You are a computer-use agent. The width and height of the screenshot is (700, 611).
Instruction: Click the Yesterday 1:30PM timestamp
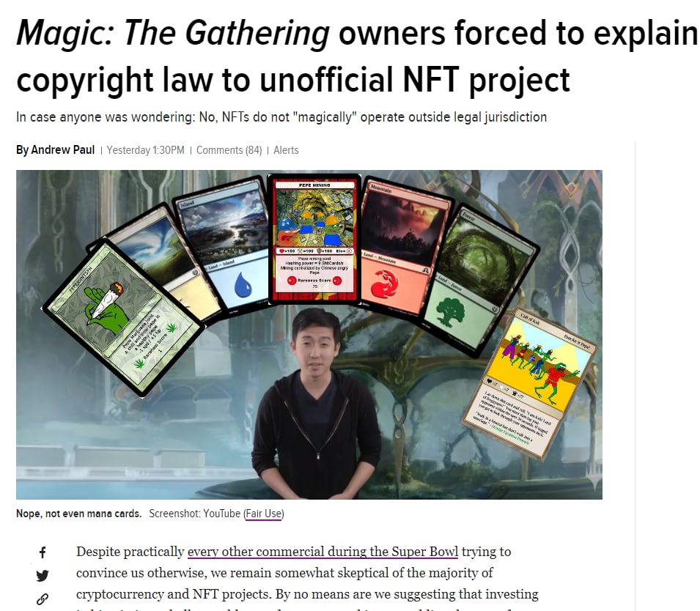click(145, 150)
